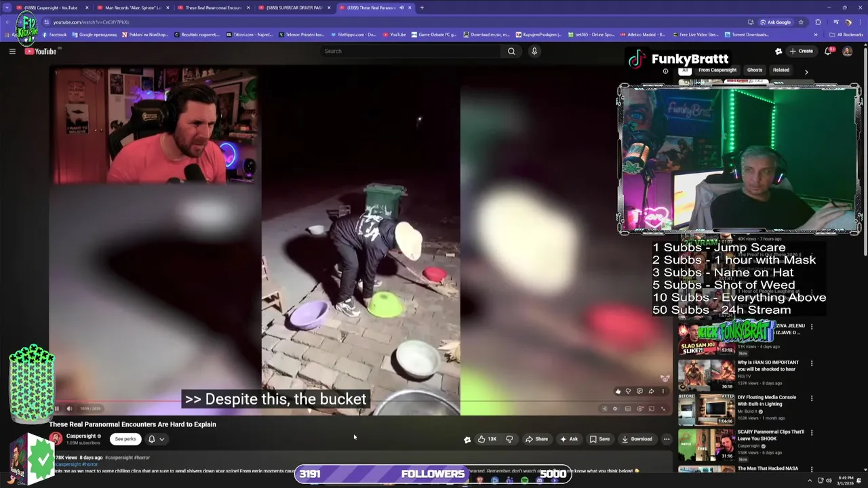Open Discord from the taskbar
The height and width of the screenshot is (488, 868).
(540, 481)
